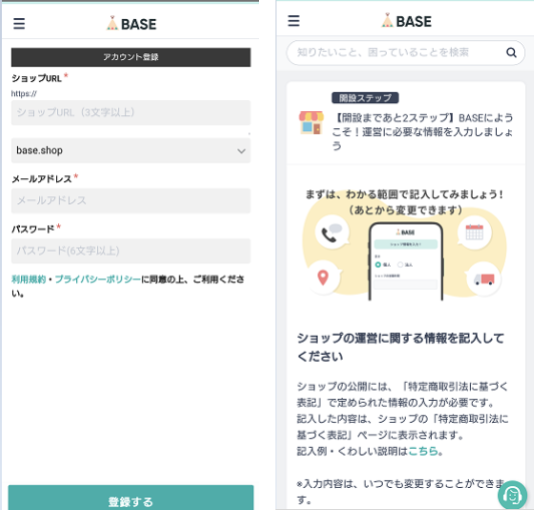Click the search magnifier icon

511,52
